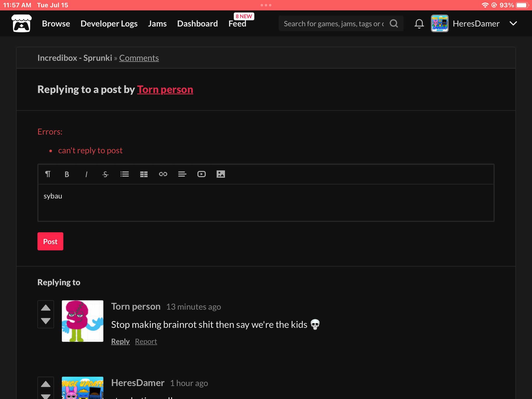This screenshot has width=532, height=399.
Task: Tap the 11:57 AM clock
Action: (17, 5)
